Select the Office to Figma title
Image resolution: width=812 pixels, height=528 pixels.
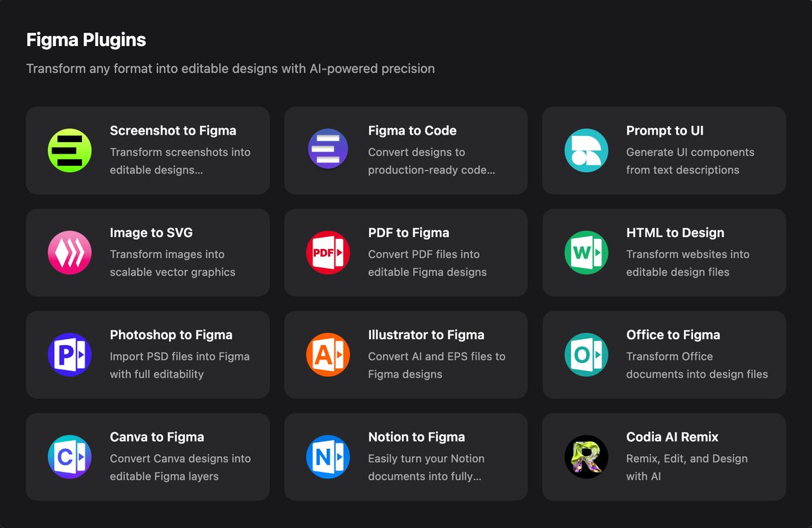point(673,335)
